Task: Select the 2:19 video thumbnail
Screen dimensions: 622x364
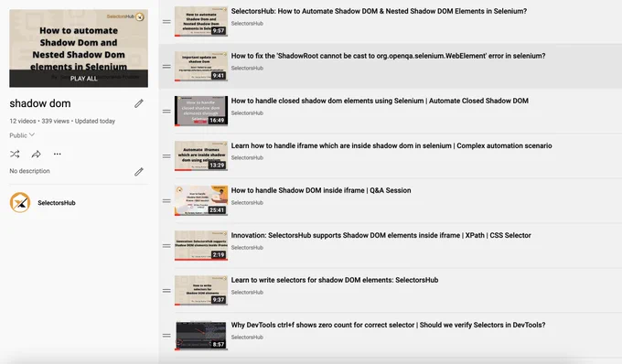Action: click(x=201, y=245)
